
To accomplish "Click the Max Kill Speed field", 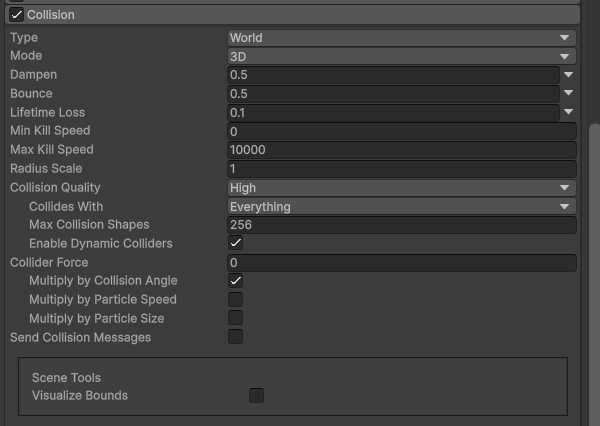I will [401, 150].
